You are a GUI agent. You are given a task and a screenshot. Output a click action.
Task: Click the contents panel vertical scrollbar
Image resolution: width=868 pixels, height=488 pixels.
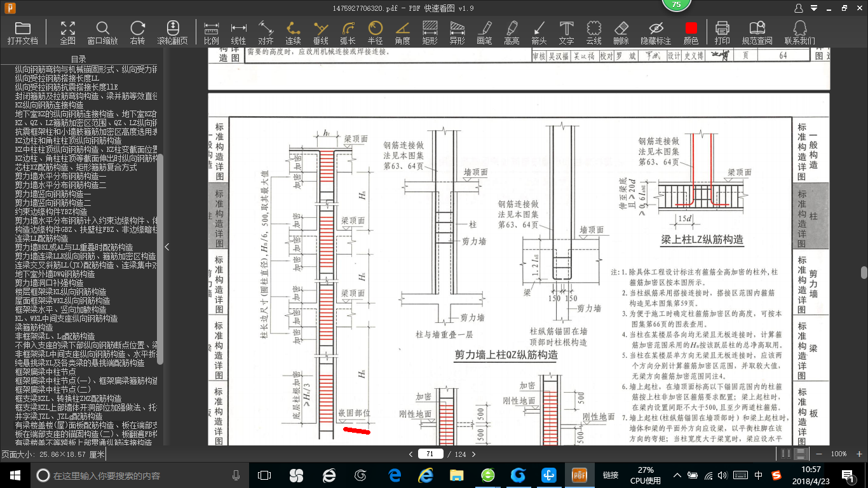tap(160, 260)
